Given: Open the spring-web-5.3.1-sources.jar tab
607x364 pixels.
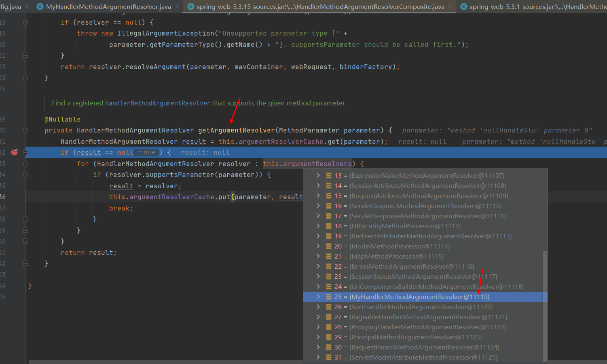Looking at the screenshot, I should pyautogui.click(x=534, y=6).
